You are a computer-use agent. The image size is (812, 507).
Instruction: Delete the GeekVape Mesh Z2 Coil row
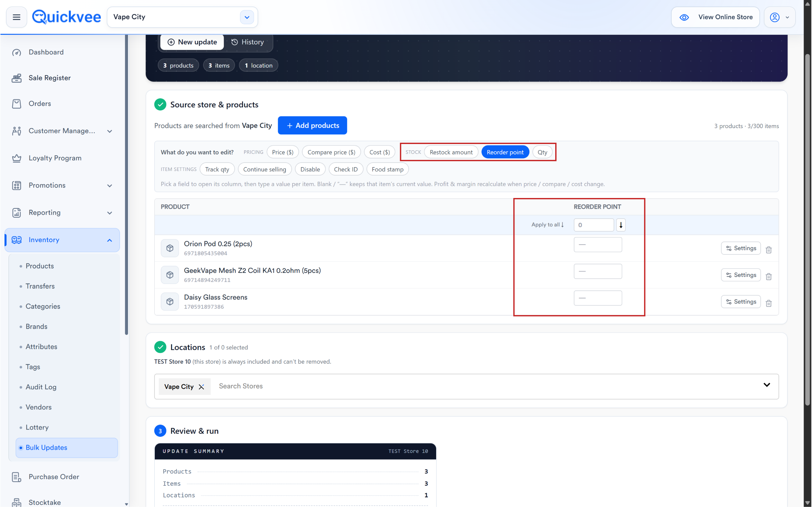click(x=769, y=276)
